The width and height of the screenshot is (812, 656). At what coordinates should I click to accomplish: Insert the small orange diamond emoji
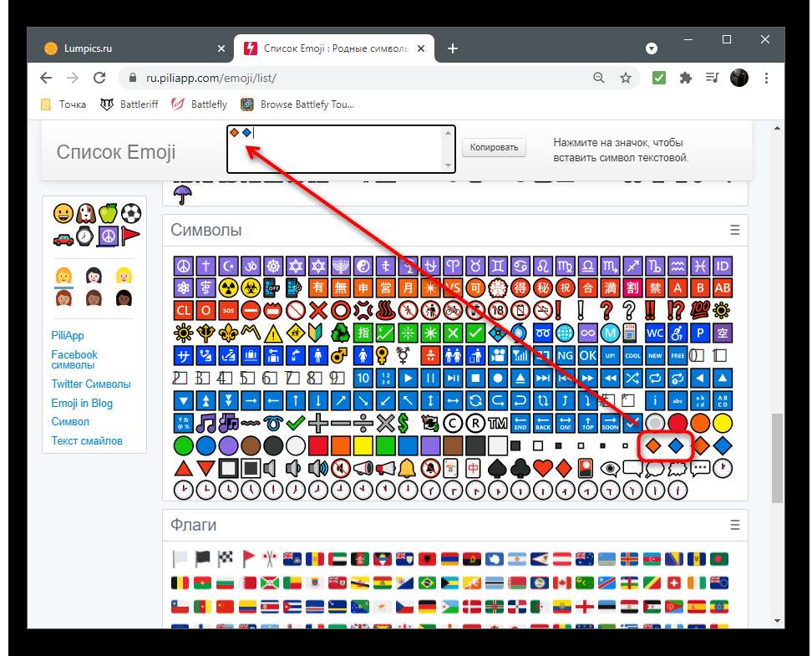pyautogui.click(x=654, y=446)
